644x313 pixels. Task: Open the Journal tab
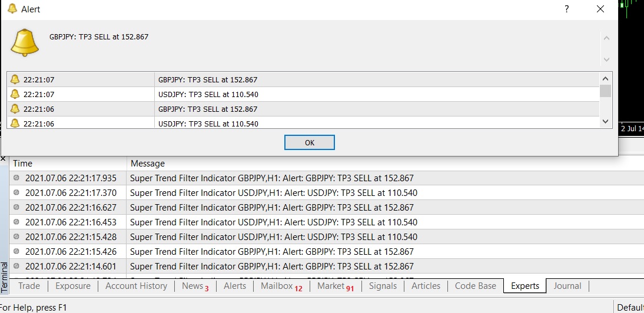pyautogui.click(x=567, y=286)
